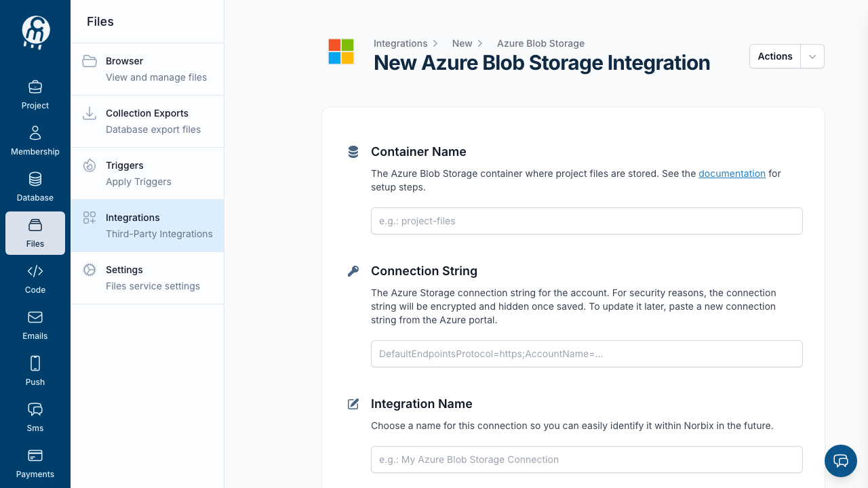Open the Database section icon
868x488 pixels.
pyautogui.click(x=35, y=179)
